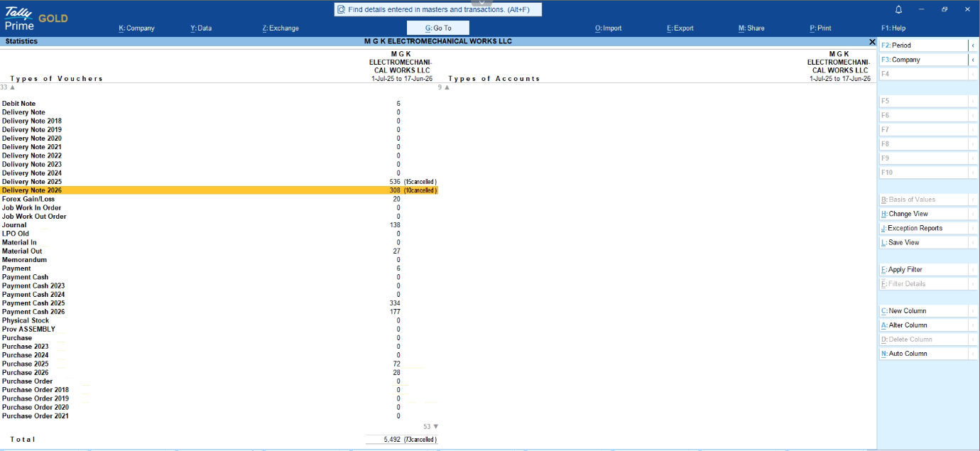
Task: Close the Statistics report with X
Action: pos(872,42)
